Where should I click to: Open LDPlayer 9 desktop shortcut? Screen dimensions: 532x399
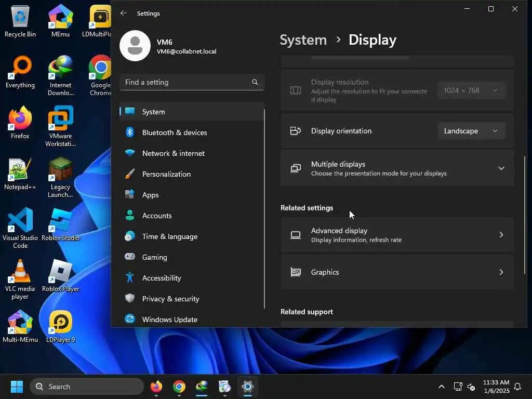pyautogui.click(x=60, y=326)
